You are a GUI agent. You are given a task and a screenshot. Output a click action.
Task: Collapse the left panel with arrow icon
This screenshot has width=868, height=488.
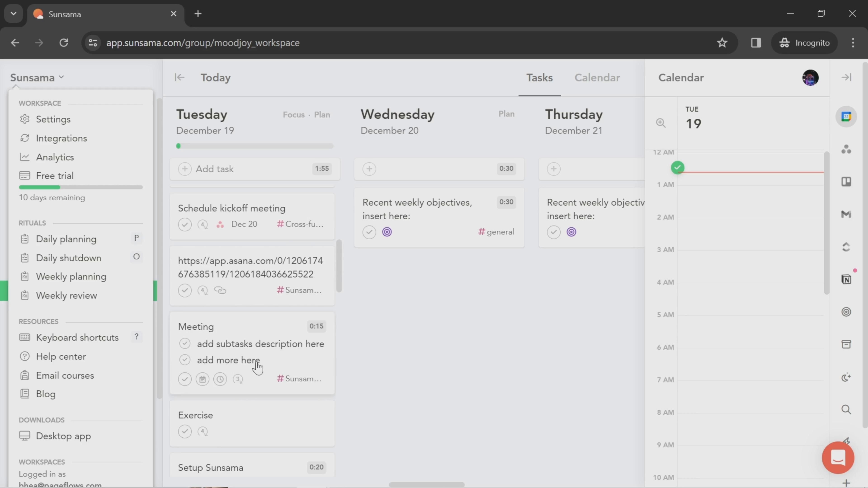coord(179,78)
